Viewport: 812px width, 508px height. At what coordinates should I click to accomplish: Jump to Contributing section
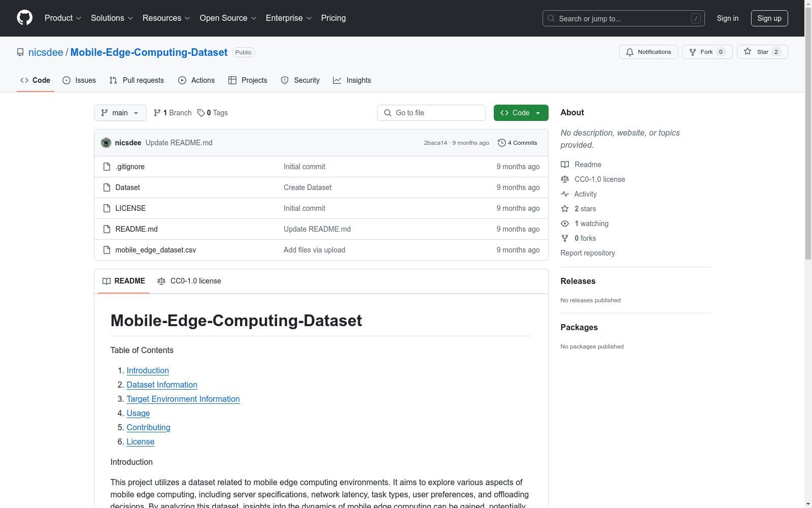[148, 428]
